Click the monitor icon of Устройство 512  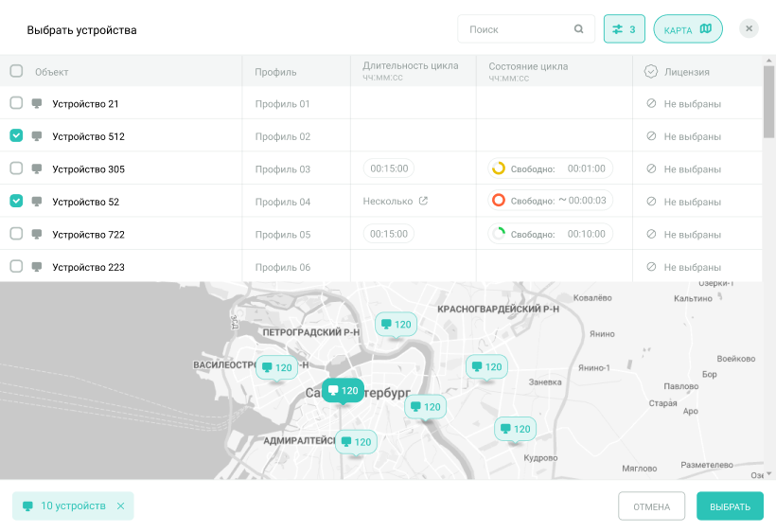click(37, 136)
